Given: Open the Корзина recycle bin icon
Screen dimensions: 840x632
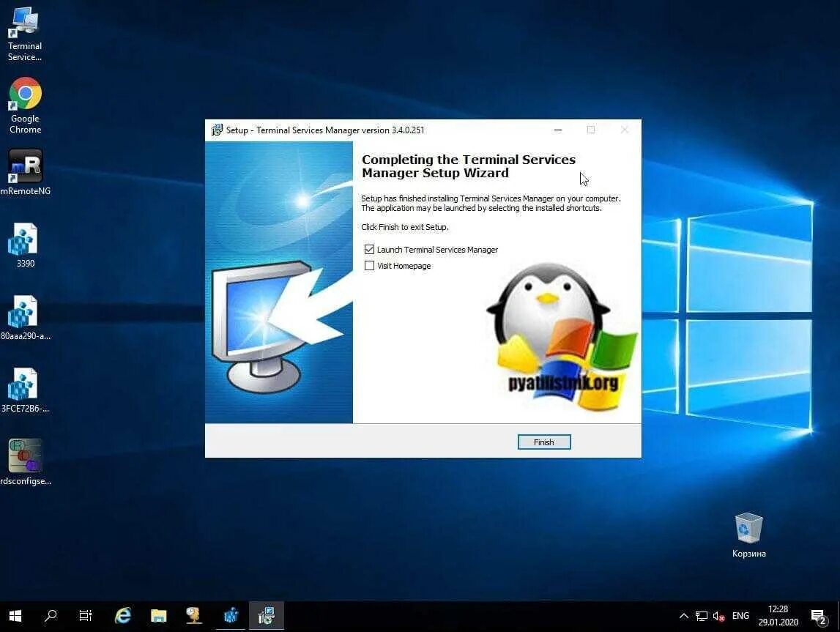Looking at the screenshot, I should [748, 535].
